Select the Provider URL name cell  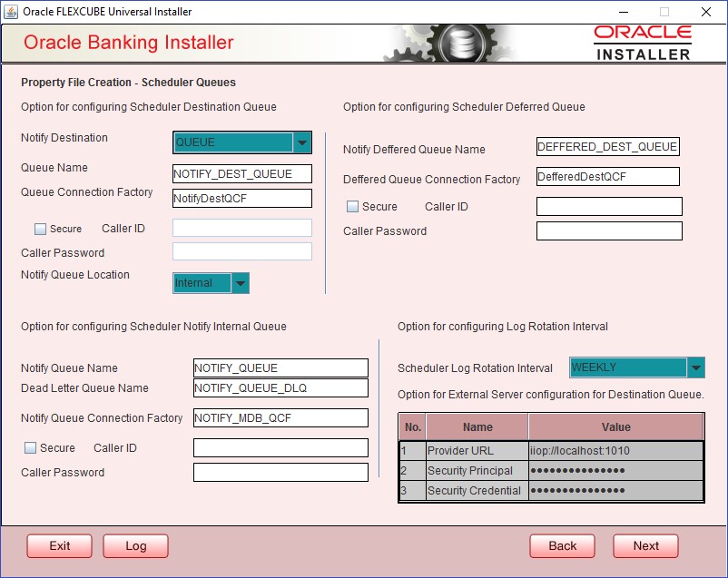pos(477,450)
